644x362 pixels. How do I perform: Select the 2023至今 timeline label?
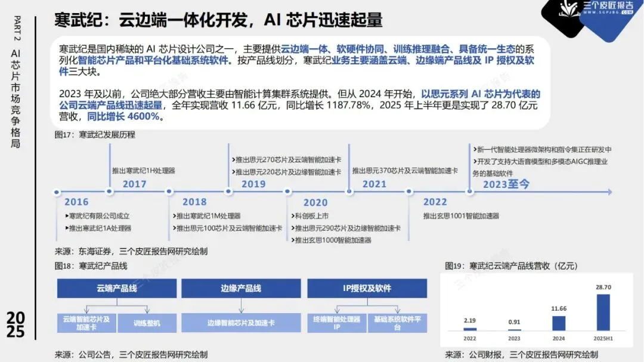[x=506, y=184]
